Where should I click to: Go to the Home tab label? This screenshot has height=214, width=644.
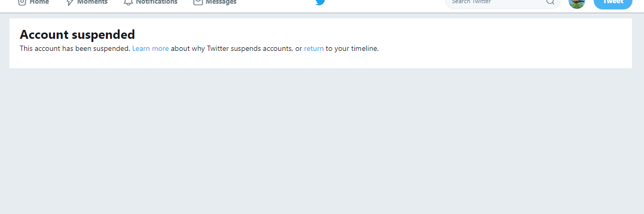39,2
